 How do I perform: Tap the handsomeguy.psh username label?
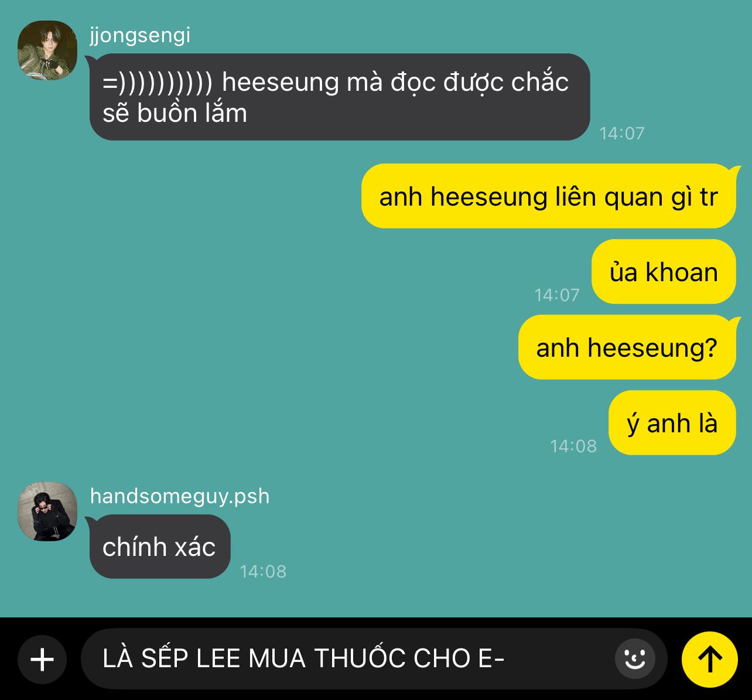pyautogui.click(x=180, y=496)
